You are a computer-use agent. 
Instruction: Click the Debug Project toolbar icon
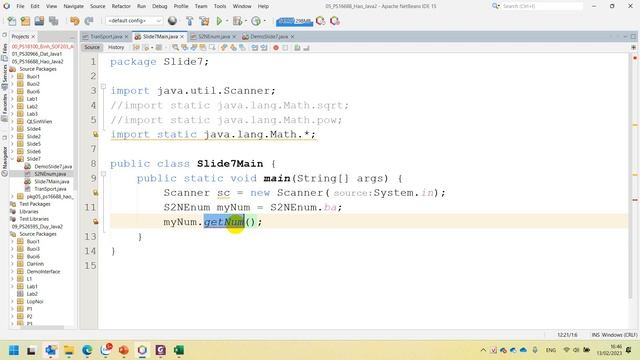pyautogui.click(x=237, y=21)
